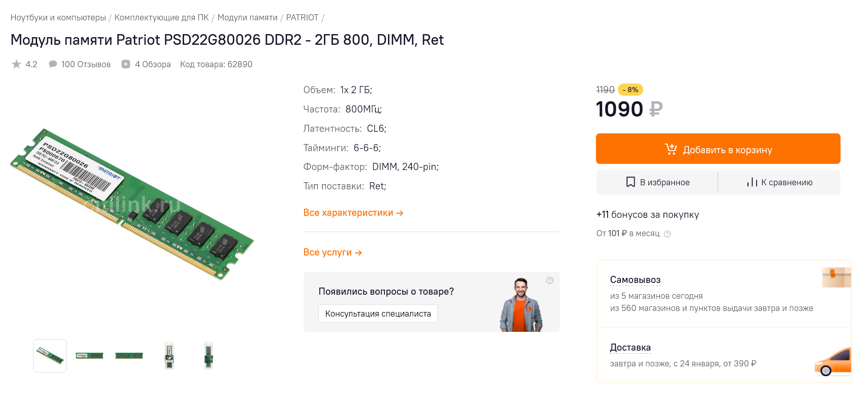
Task: Open the main product image
Action: click(131, 204)
